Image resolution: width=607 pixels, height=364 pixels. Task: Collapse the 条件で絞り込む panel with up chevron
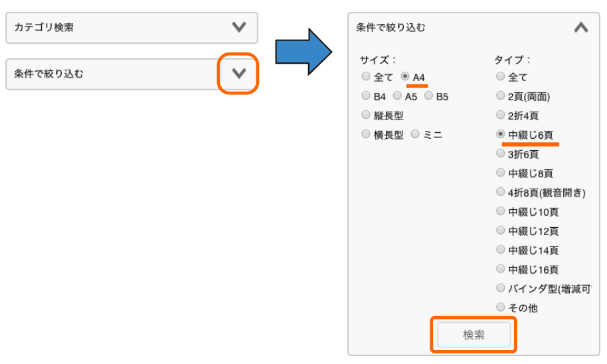coord(581,27)
